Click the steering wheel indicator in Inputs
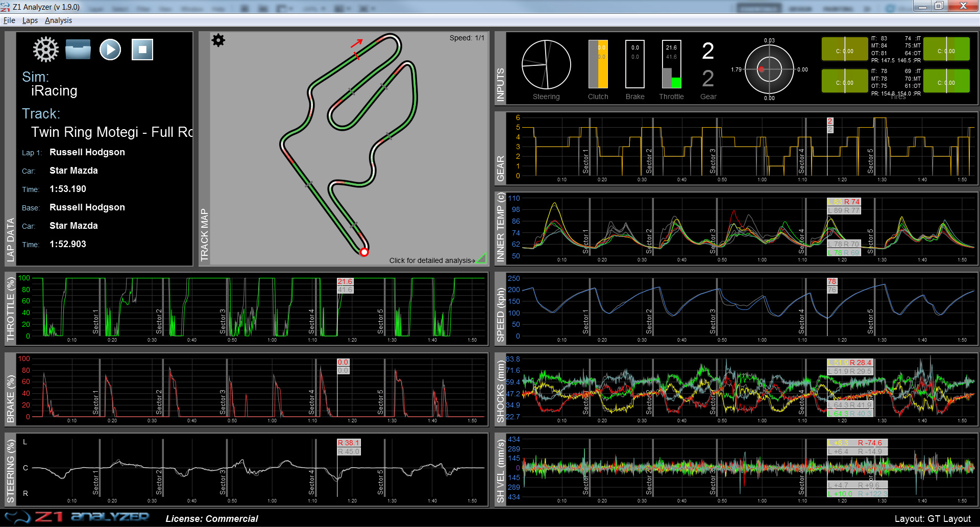 click(x=546, y=65)
